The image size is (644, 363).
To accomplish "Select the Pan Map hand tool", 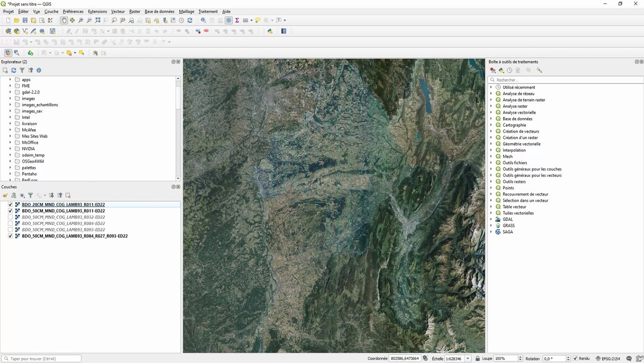I will coord(64,21).
